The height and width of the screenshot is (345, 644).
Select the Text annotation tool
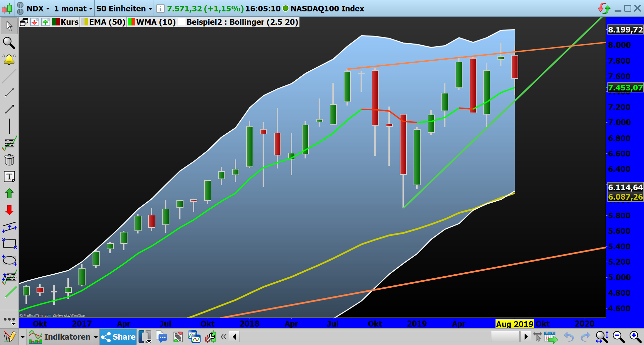coord(9,177)
